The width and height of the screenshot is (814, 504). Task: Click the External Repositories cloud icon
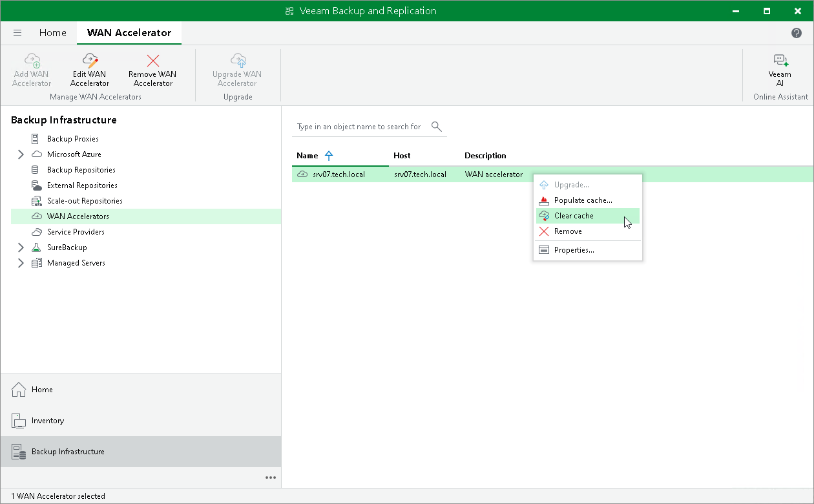pyautogui.click(x=37, y=185)
